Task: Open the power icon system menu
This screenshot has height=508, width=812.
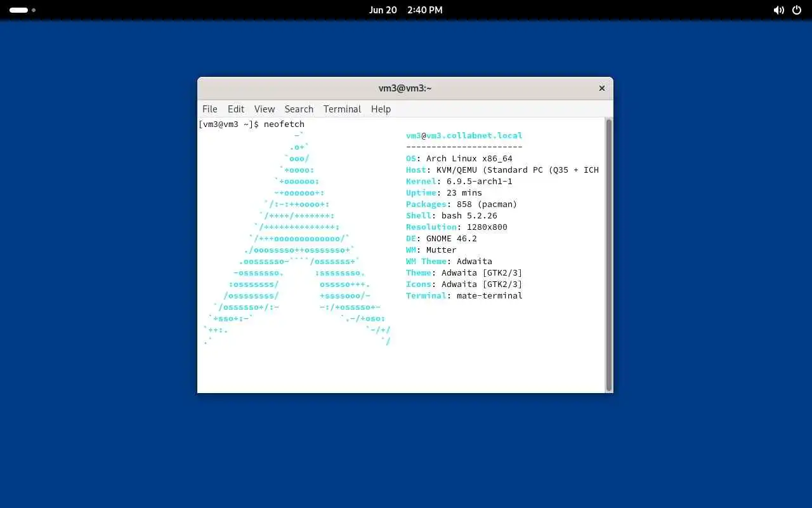Action: pyautogui.click(x=797, y=10)
